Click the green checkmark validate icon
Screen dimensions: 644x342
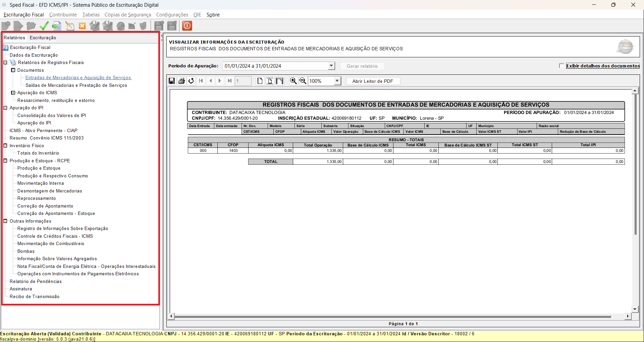(x=44, y=26)
